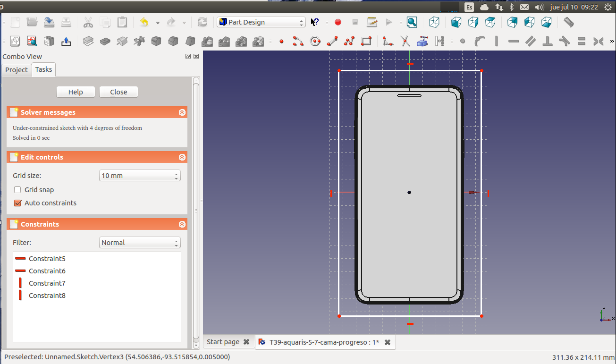Select the Rectangle sketch tool

coord(366,42)
